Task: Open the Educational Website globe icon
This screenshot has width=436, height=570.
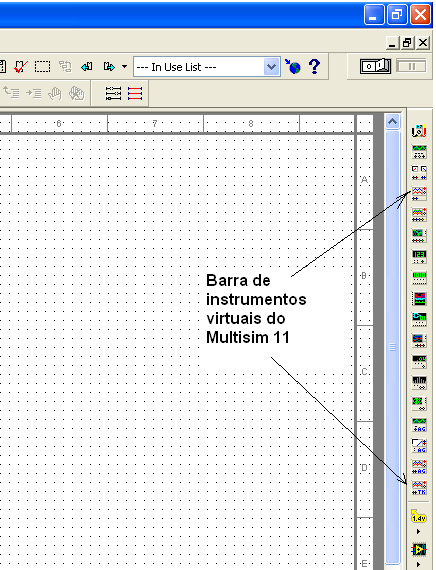Action: pos(293,67)
